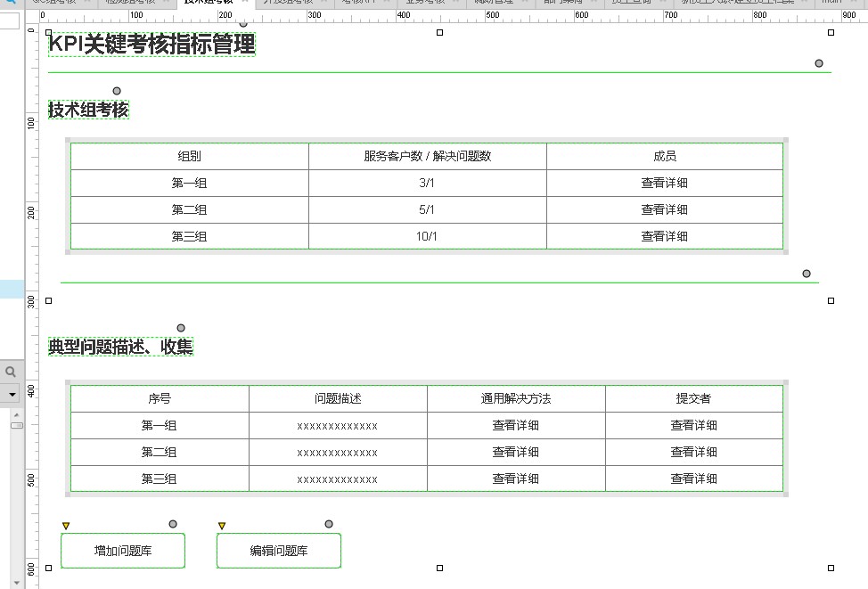This screenshot has width=868, height=589.
Task: Click the left panel scrollbar thumb
Action: click(x=16, y=425)
